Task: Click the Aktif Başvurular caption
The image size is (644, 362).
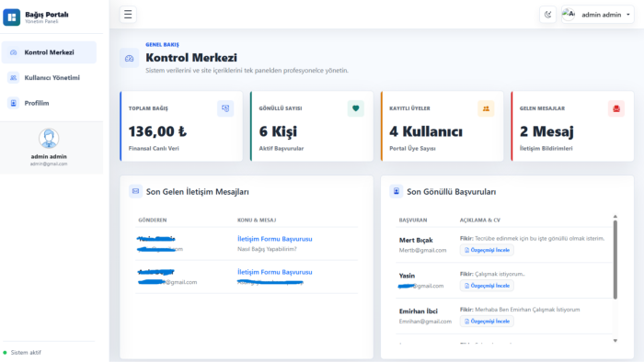Action: [x=282, y=149]
